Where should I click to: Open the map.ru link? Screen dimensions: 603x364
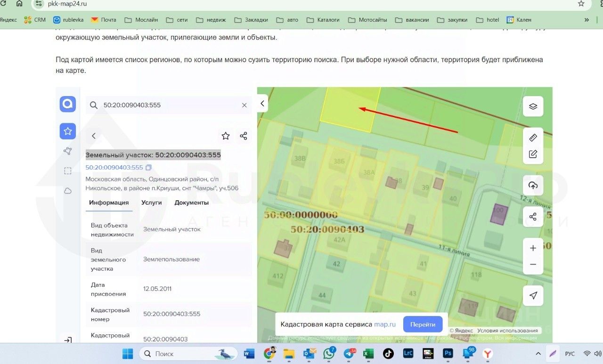pyautogui.click(x=385, y=324)
